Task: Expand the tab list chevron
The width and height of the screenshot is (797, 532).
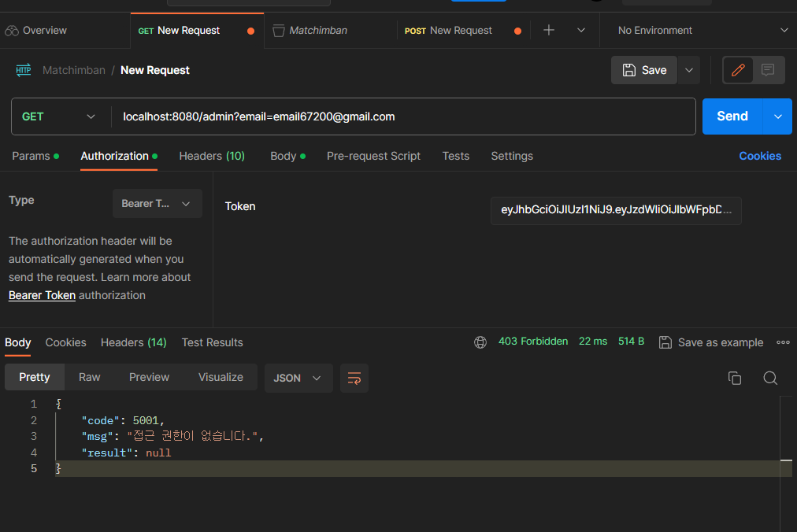Action: (581, 31)
